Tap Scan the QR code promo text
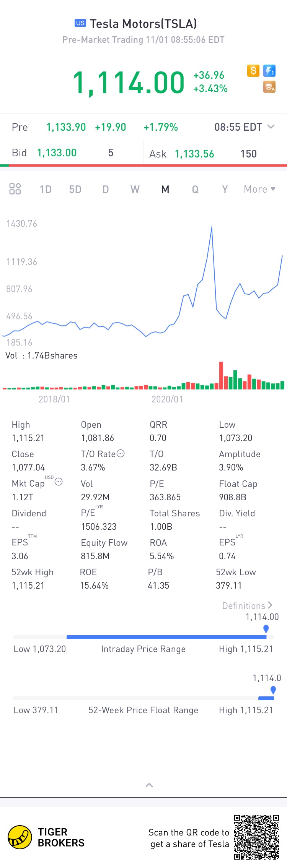The width and height of the screenshot is (287, 868). click(x=189, y=838)
